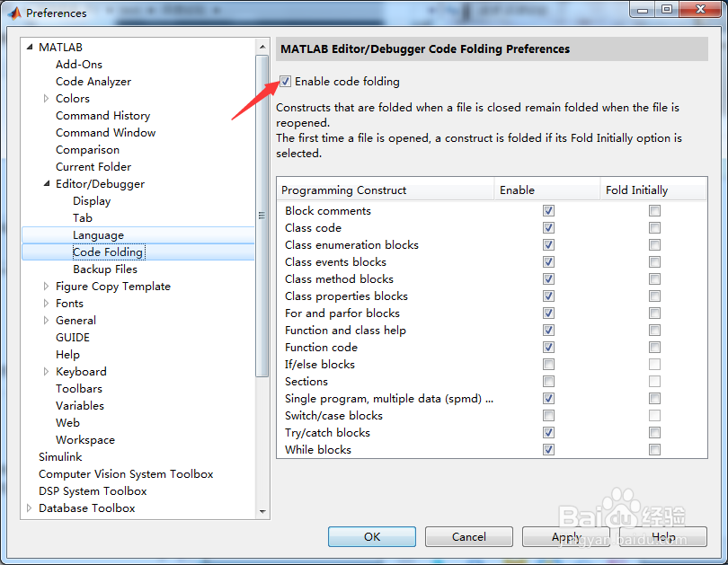Viewport: 728px width, 565px height.
Task: Open Tab preferences under Editor/Debugger
Action: 83,218
